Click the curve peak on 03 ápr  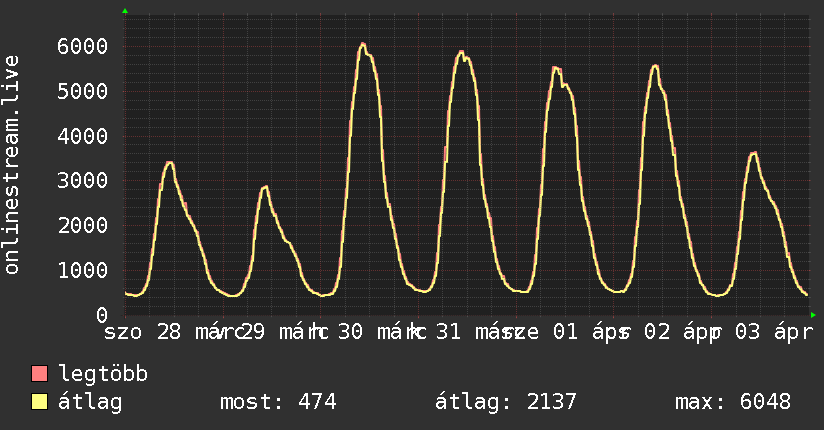pos(754,153)
